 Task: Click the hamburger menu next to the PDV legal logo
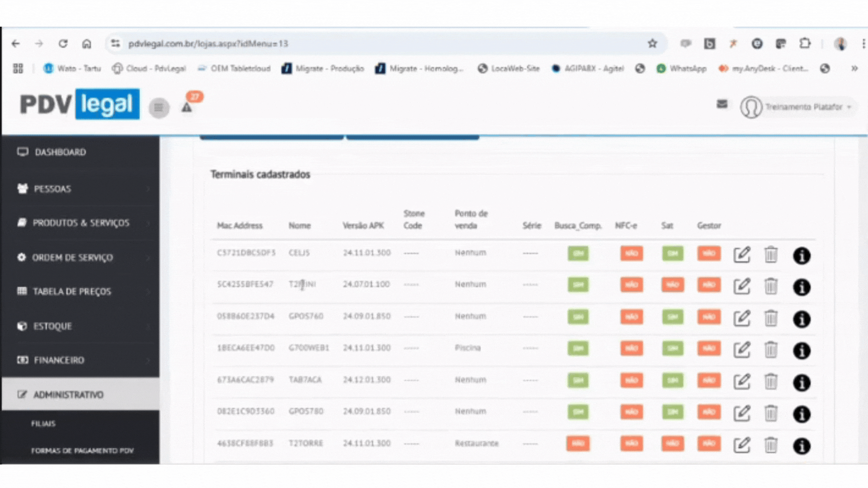tap(159, 108)
